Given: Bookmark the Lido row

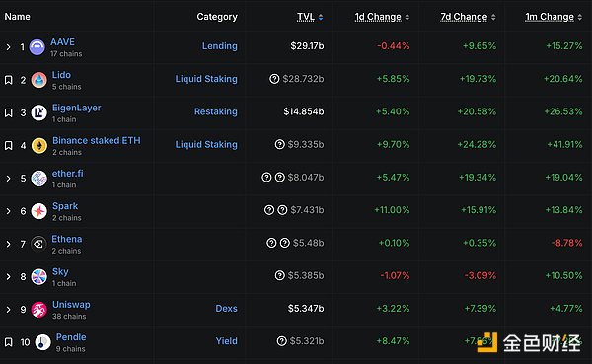Looking at the screenshot, I should click(x=8, y=80).
